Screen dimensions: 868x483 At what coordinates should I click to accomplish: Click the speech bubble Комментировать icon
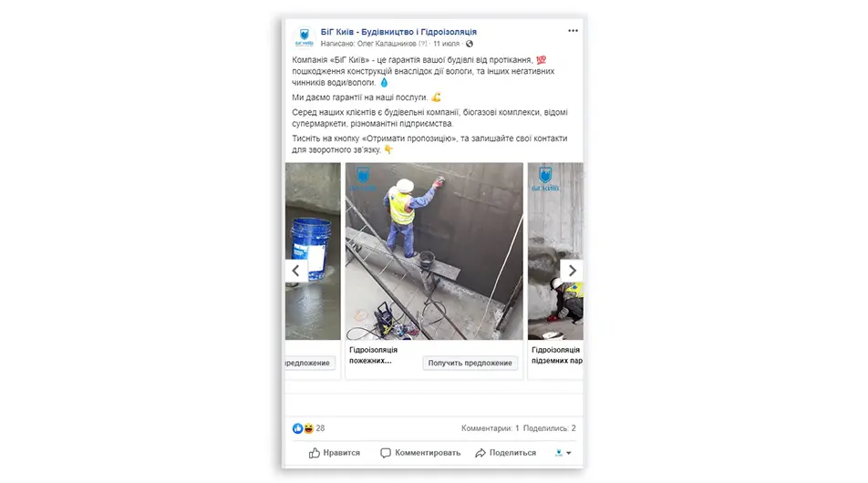[x=386, y=453]
